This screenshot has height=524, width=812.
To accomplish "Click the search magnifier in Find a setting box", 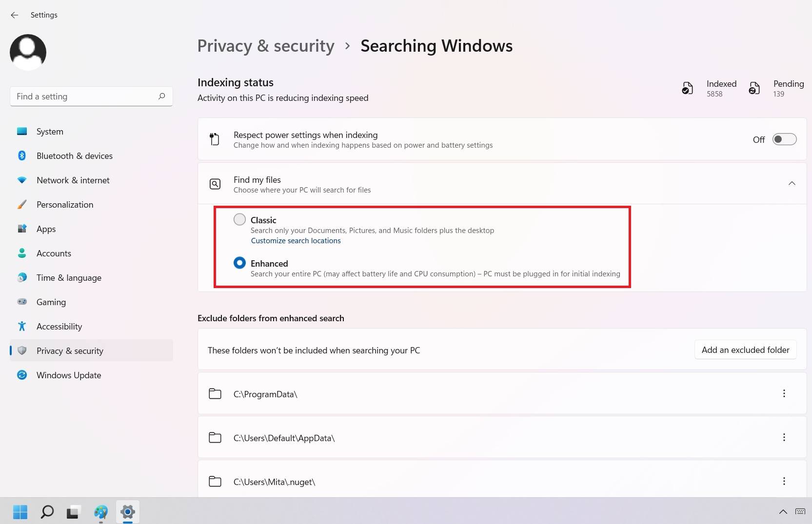I will 161,96.
